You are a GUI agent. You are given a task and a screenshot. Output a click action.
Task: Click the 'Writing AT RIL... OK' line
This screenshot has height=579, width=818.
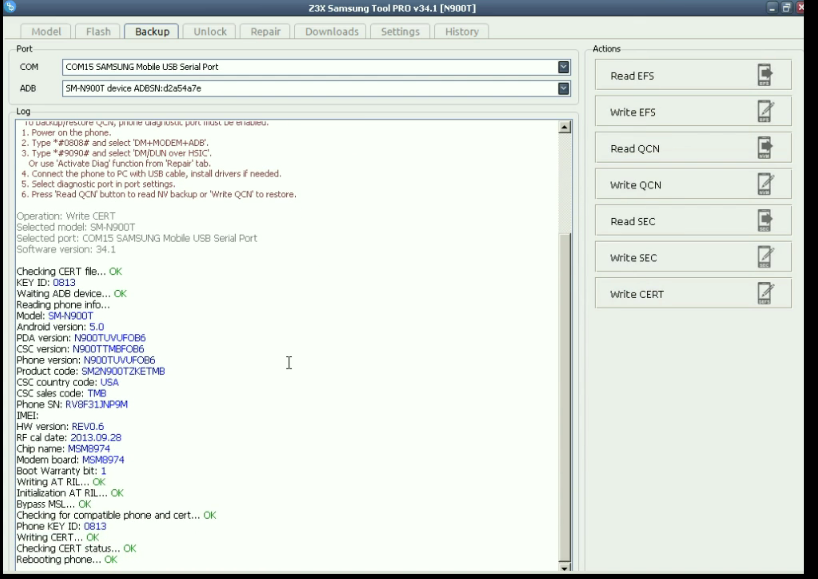[61, 482]
